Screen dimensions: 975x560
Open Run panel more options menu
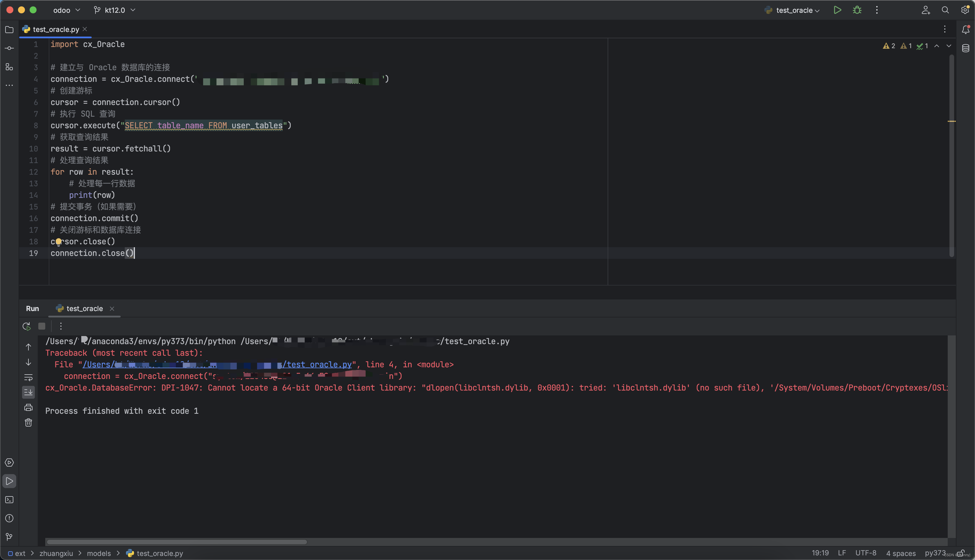[x=61, y=326]
